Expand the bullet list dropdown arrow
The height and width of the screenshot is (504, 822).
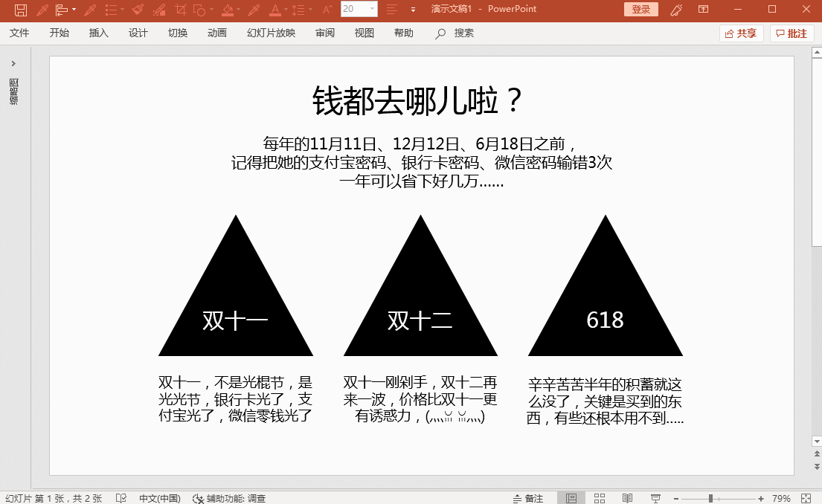122,10
